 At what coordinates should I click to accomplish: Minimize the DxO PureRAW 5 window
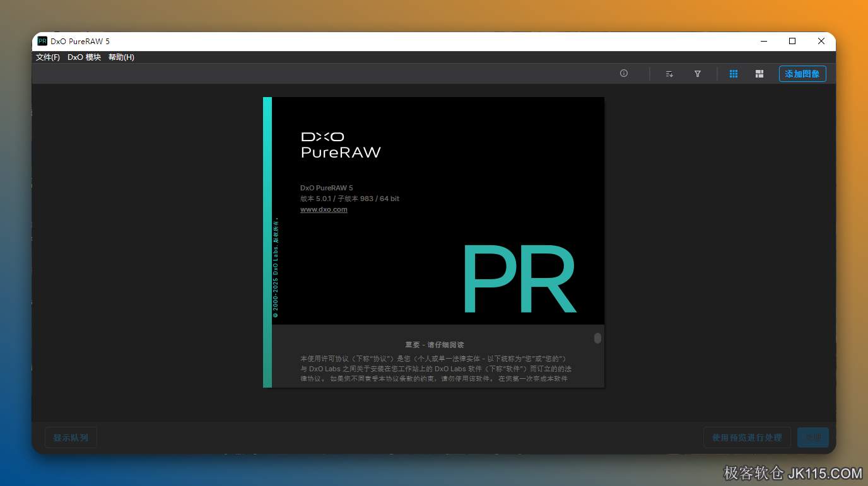click(x=763, y=41)
